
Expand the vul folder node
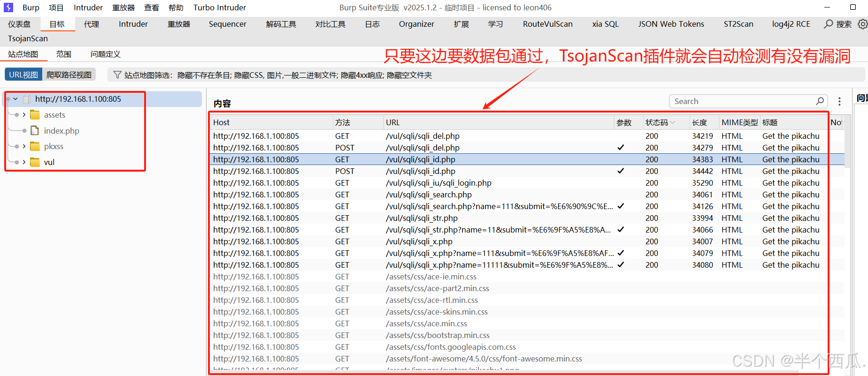click(x=24, y=162)
